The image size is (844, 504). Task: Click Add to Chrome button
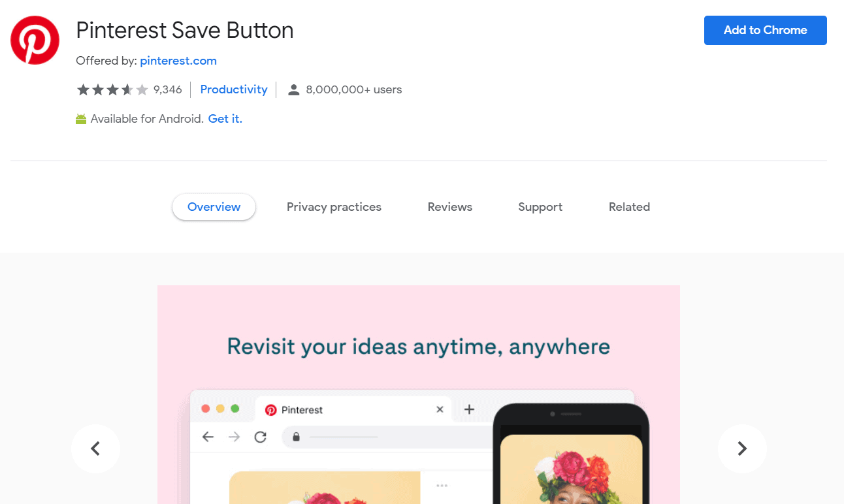(x=766, y=30)
